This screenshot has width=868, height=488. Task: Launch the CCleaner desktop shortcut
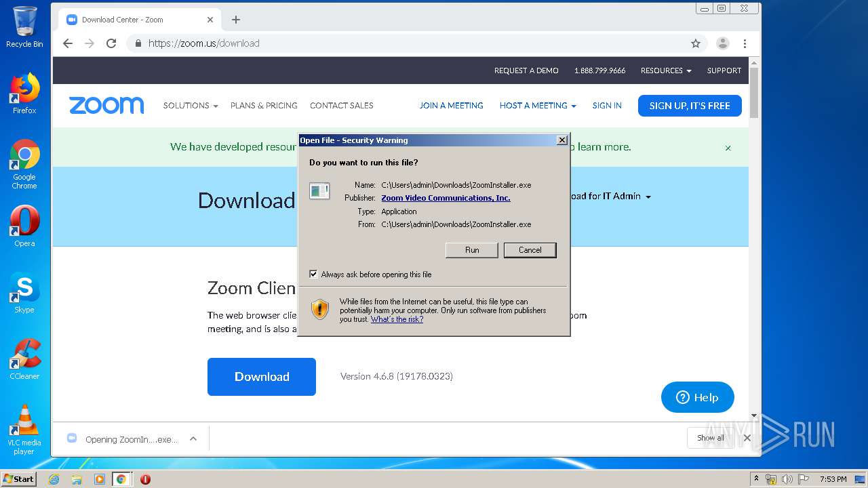coord(24,359)
